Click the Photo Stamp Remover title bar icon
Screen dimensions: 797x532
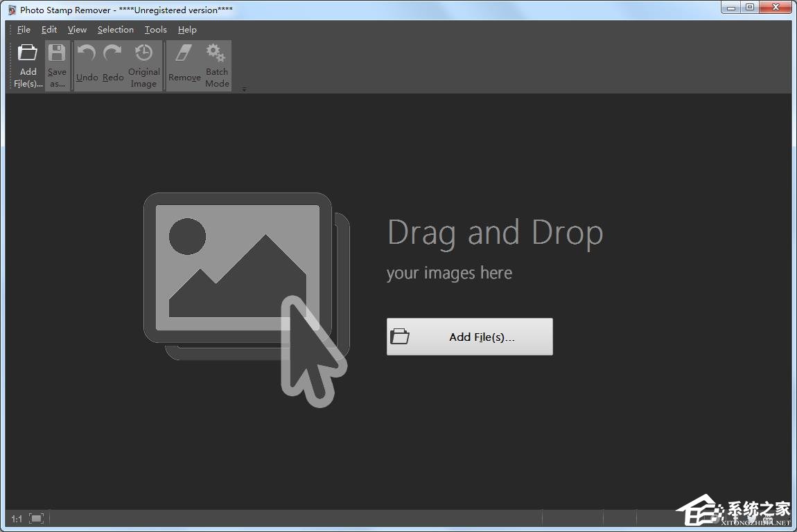12,10
